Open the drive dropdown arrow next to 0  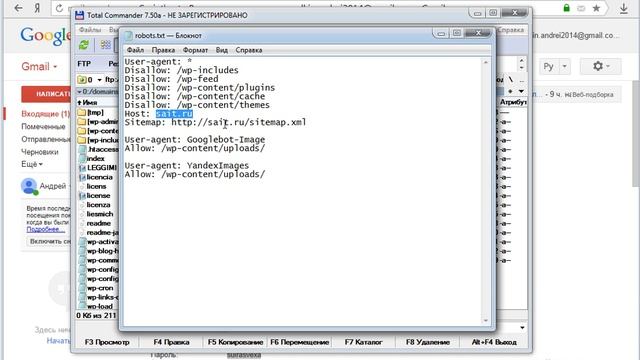coord(99,80)
